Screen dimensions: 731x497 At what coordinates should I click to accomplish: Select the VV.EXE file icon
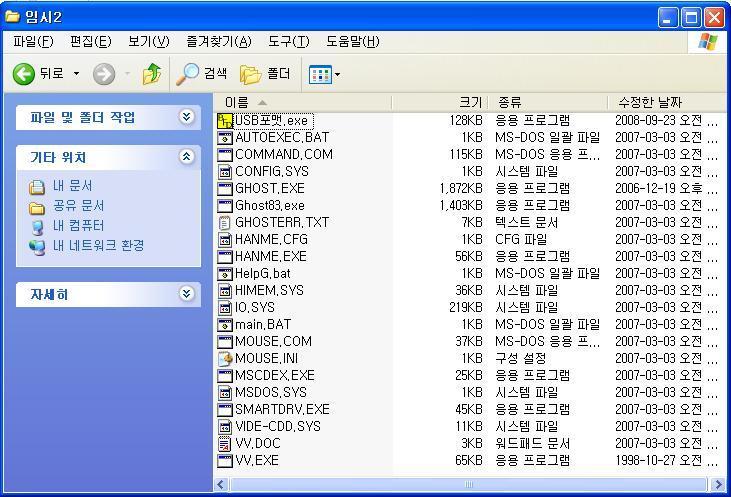(225, 461)
